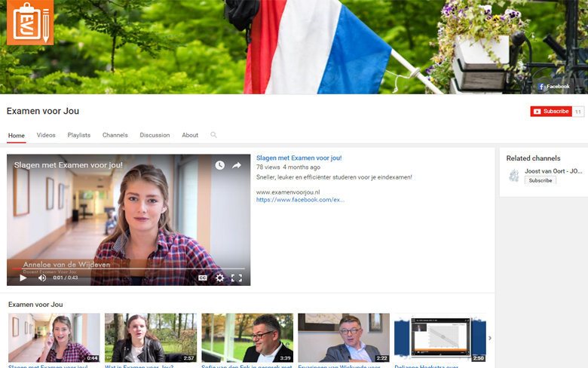The height and width of the screenshot is (368, 588).
Task: Open the Discussion tab
Action: 155,135
